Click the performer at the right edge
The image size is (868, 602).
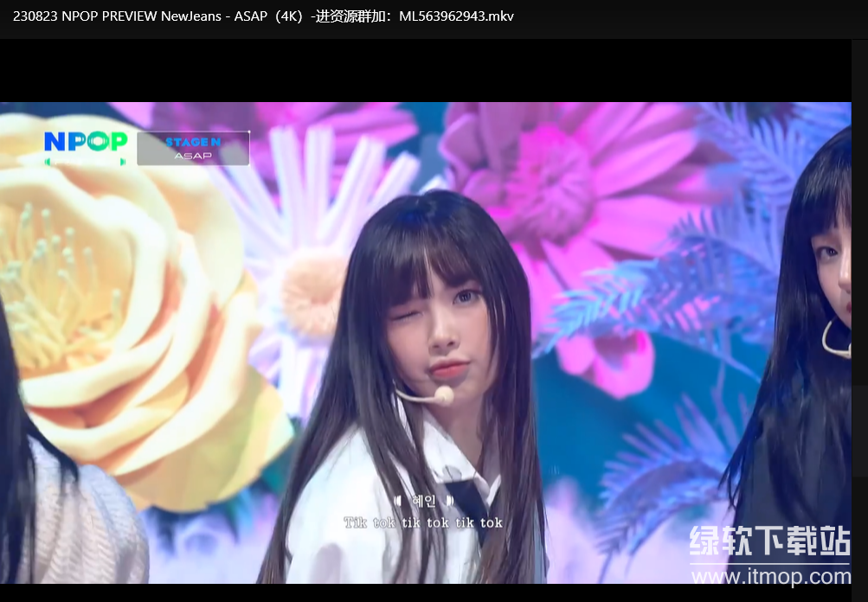pyautogui.click(x=813, y=346)
